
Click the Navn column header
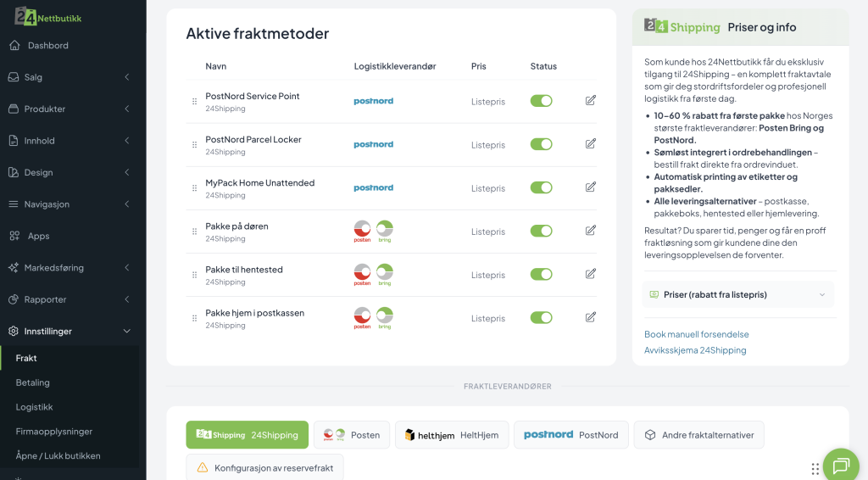(215, 66)
